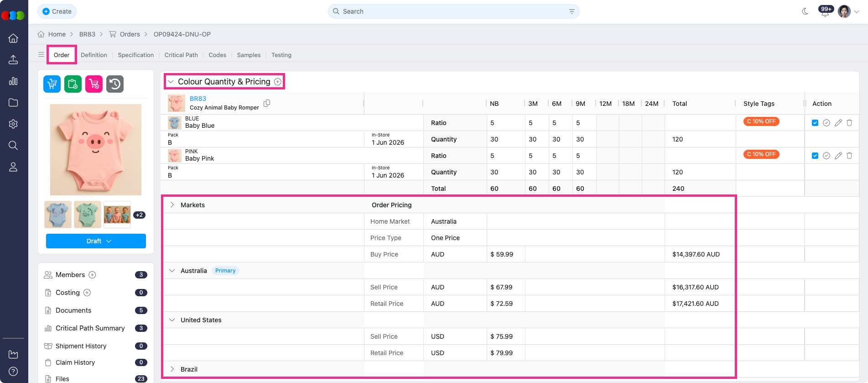Switch to the Critical Path tab

click(x=181, y=55)
